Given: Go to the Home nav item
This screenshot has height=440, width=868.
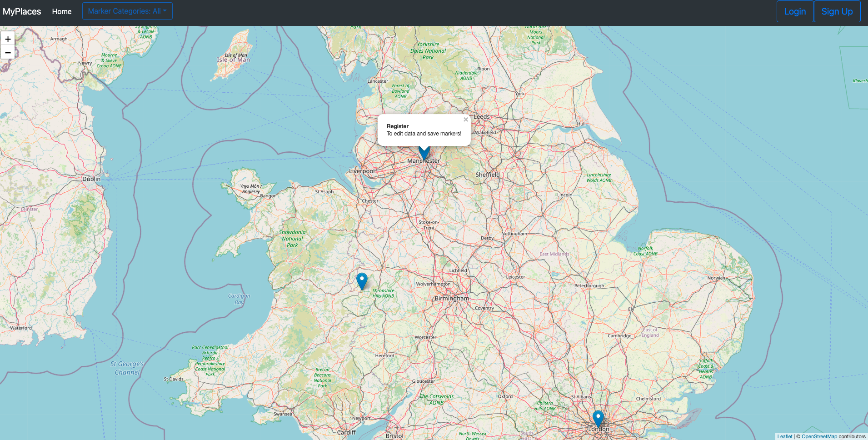Looking at the screenshot, I should [x=62, y=11].
